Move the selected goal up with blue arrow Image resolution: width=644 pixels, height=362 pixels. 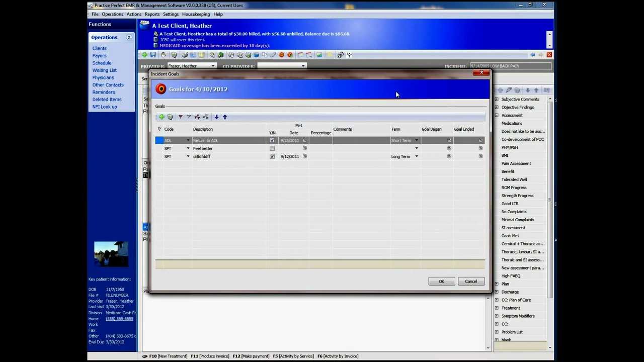tap(225, 117)
